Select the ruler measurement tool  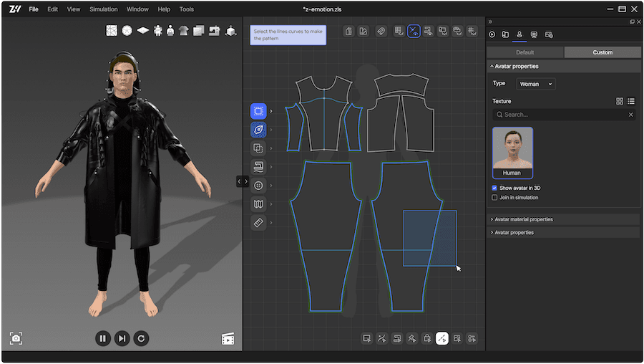(258, 223)
